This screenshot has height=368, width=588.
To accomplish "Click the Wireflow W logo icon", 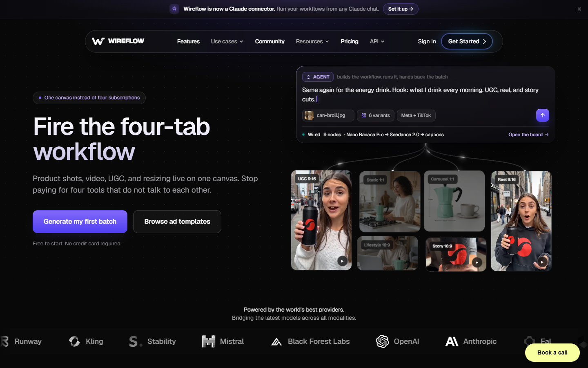I will pyautogui.click(x=98, y=41).
